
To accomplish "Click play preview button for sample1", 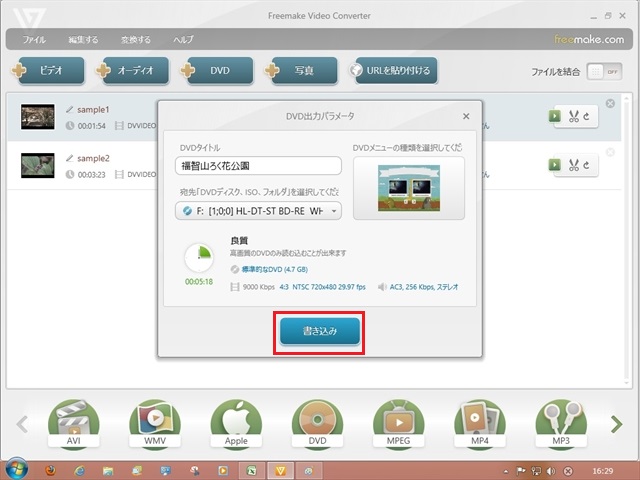I will pos(554,116).
